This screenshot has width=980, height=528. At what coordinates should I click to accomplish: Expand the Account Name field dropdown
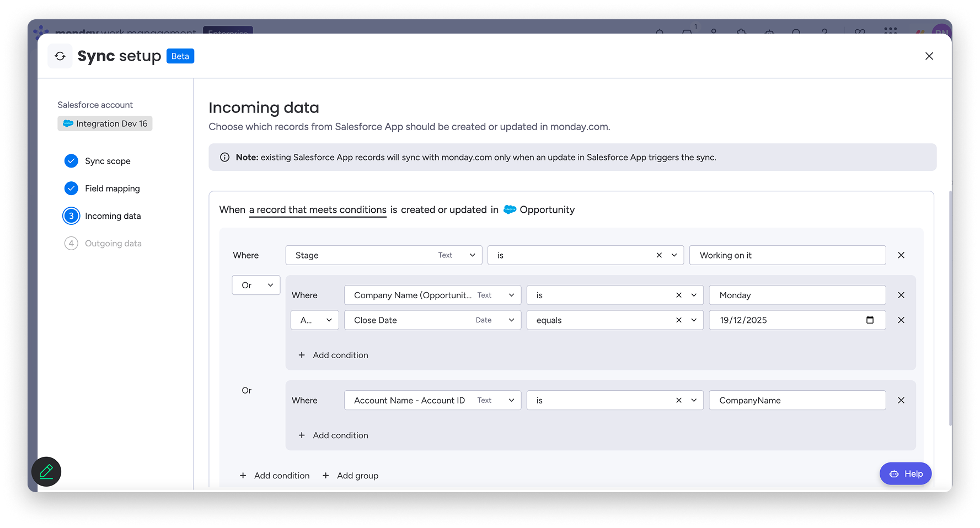pyautogui.click(x=511, y=401)
